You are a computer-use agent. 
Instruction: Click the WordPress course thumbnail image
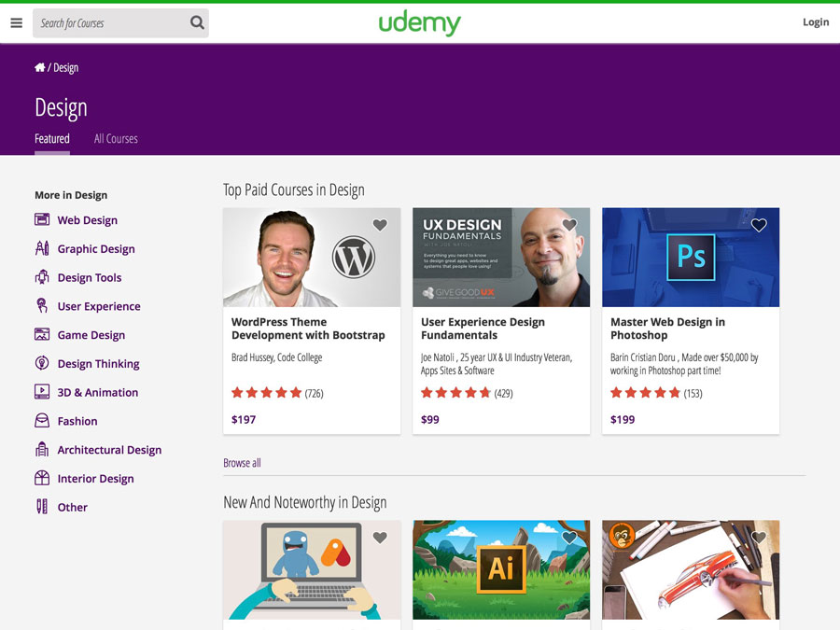[312, 258]
